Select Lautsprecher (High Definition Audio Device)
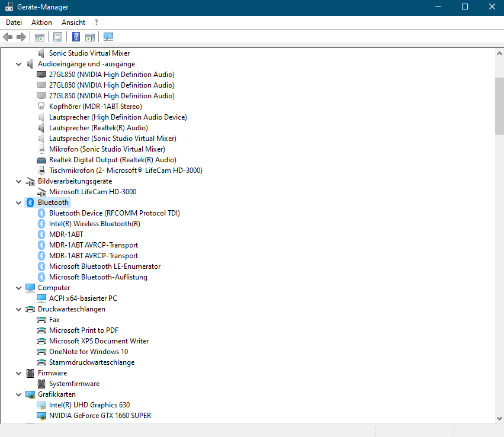 118,117
